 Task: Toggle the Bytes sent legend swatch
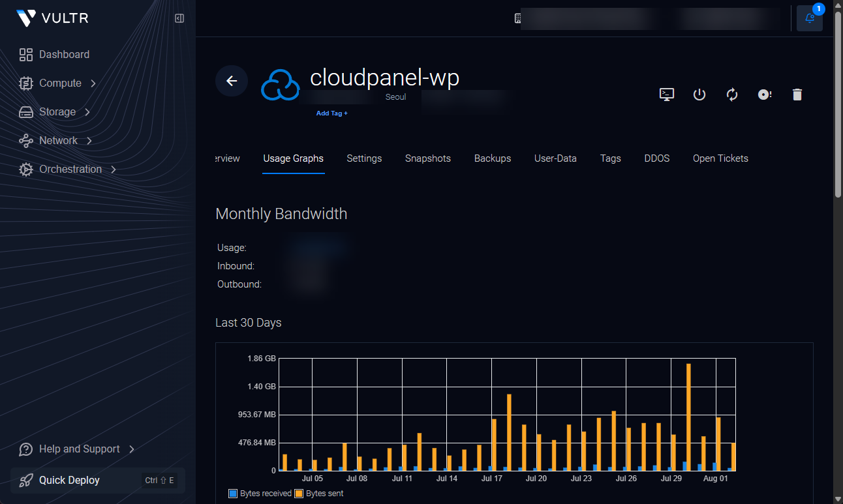pos(299,494)
